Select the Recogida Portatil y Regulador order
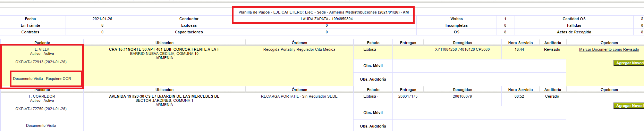Image resolution: width=644 pixels, height=131 pixels. [299, 49]
